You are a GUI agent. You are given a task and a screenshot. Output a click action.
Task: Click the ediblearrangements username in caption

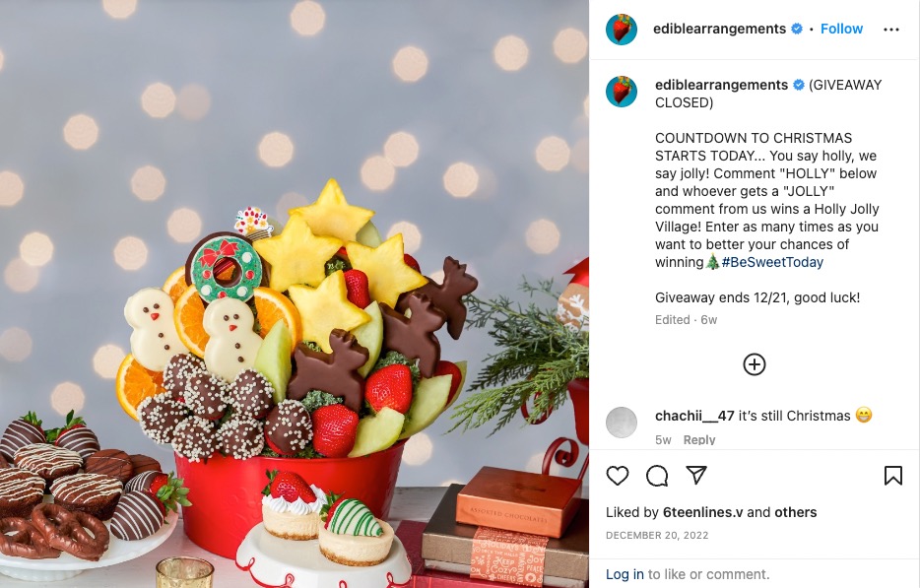click(x=721, y=85)
